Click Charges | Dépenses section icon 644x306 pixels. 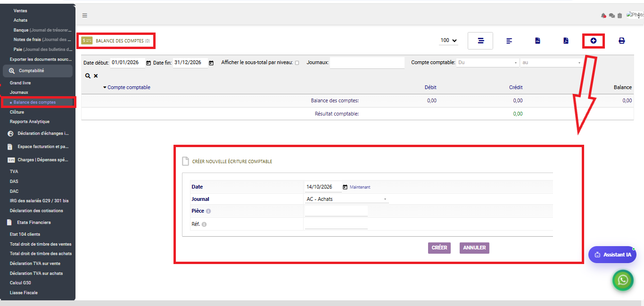tap(11, 160)
